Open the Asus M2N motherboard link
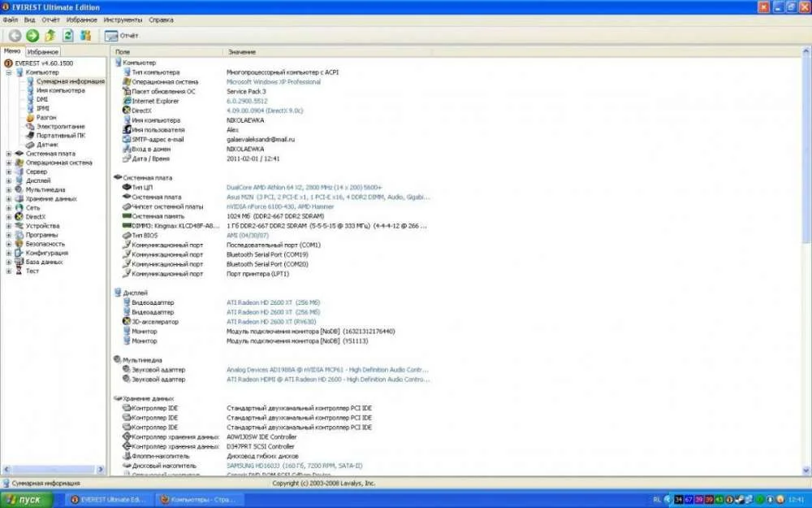 (x=328, y=197)
